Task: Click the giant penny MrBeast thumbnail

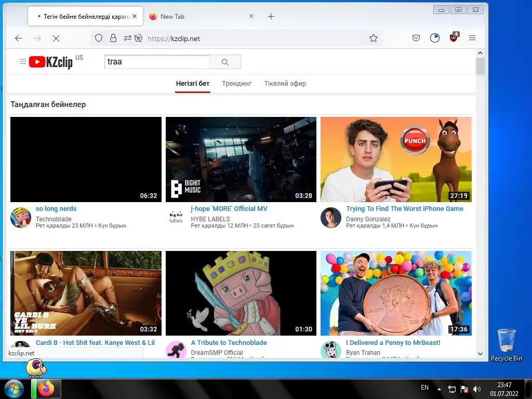Action: pyautogui.click(x=396, y=293)
